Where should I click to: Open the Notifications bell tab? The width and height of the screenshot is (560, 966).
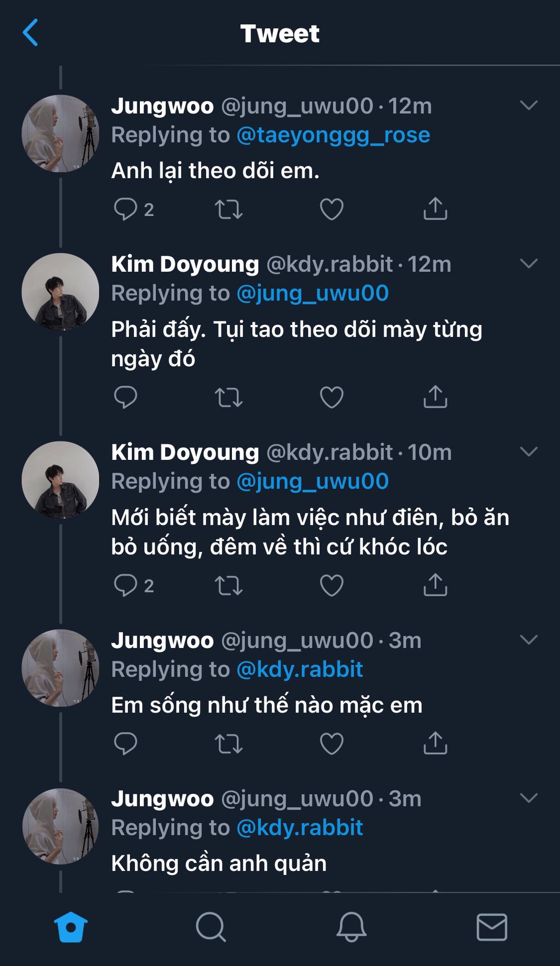(351, 927)
